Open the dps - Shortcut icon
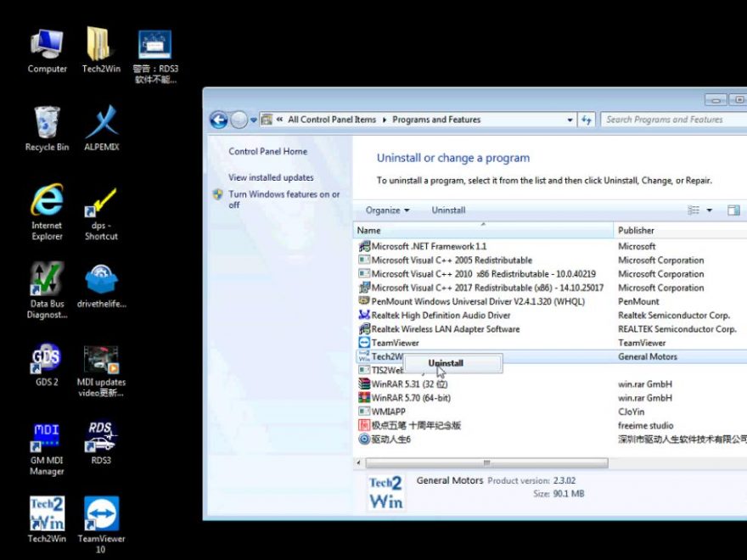 (x=101, y=215)
